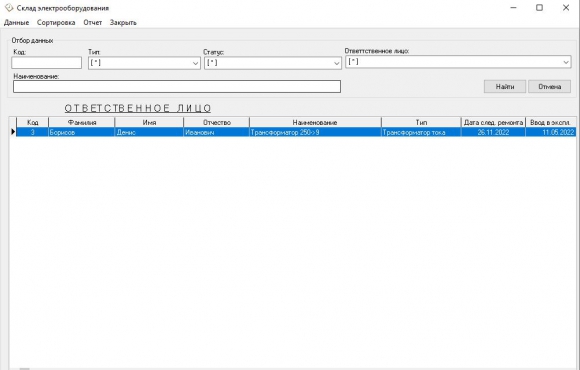
Task: Focus the Наименование text field
Action: pos(177,87)
